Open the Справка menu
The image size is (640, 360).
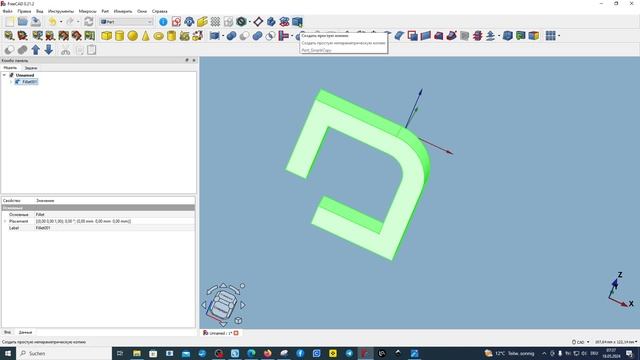[159, 11]
